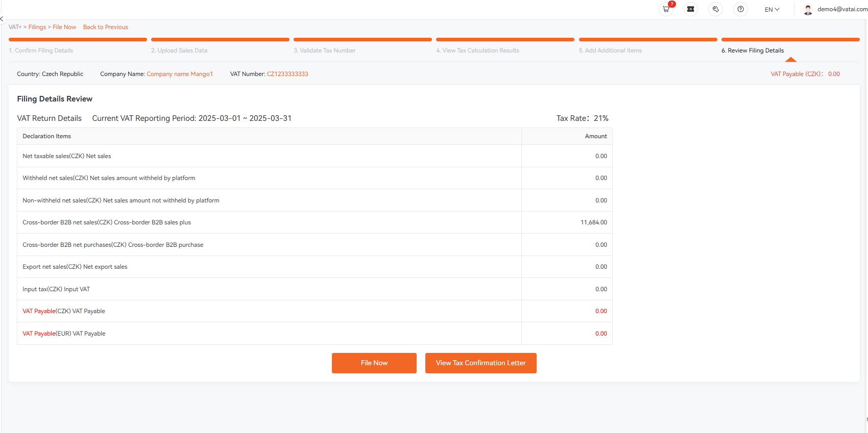Open demo4@vatai.com account menu

(842, 9)
